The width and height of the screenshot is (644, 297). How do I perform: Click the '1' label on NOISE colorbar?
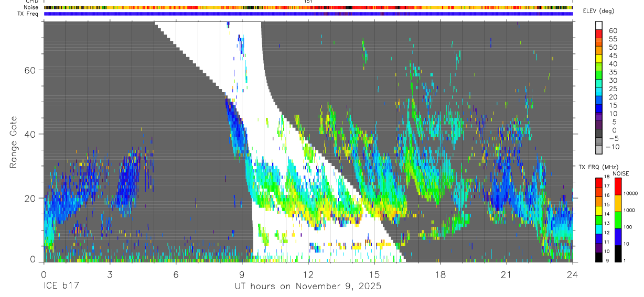(624, 260)
